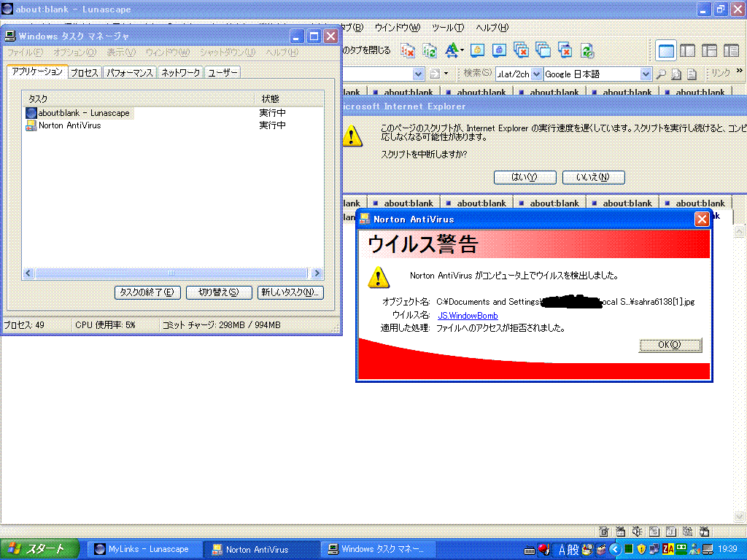Click the IME 般 conversion mode icon
This screenshot has width=747, height=560.
point(573,550)
